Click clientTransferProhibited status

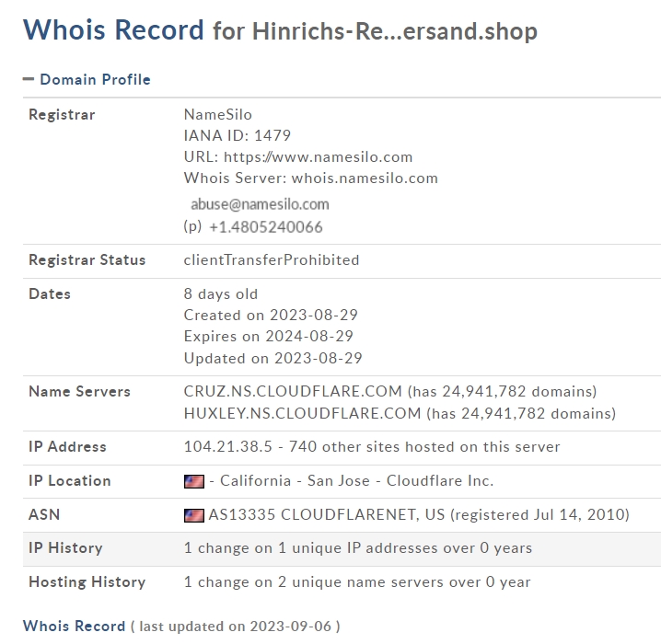272,259
